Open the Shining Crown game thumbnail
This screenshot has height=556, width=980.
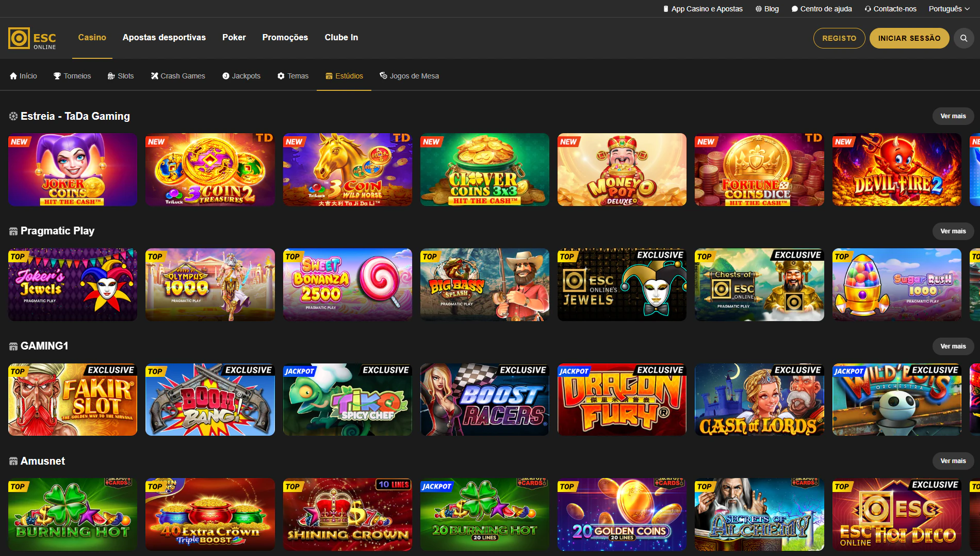[x=348, y=514]
